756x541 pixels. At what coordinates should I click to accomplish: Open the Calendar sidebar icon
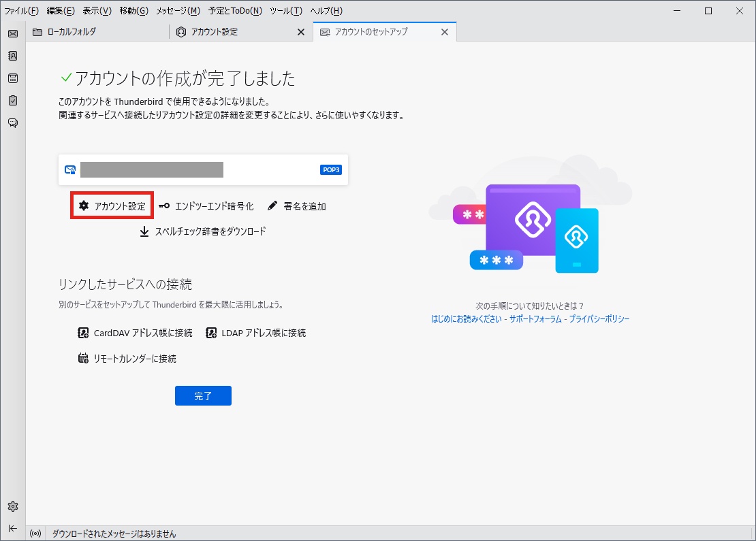tap(13, 78)
